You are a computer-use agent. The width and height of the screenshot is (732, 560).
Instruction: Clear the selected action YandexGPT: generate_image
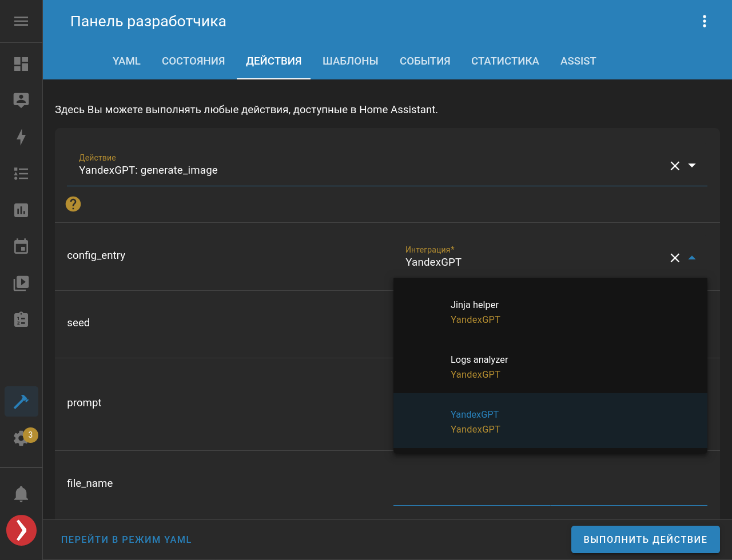[675, 166]
